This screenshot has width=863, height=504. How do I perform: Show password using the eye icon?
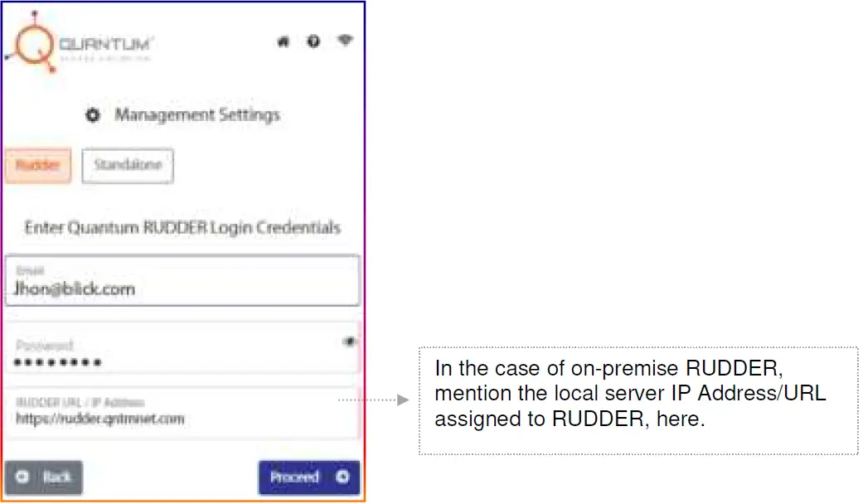[350, 342]
